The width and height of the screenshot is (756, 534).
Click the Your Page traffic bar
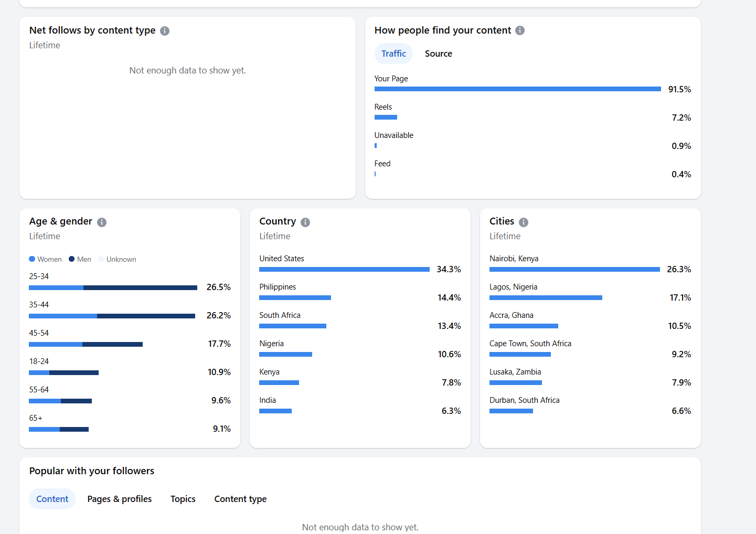pyautogui.click(x=517, y=89)
